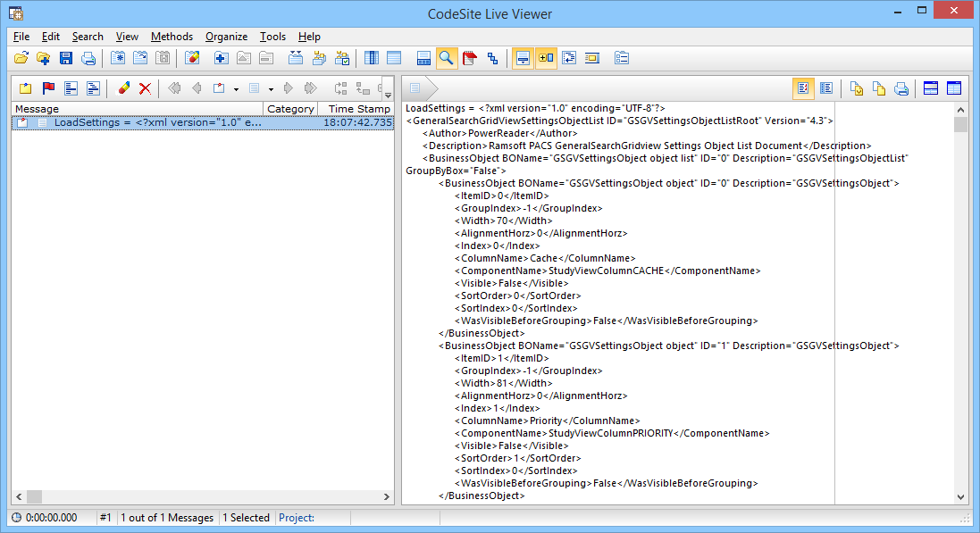Open a log file with the folder icon

(x=21, y=58)
